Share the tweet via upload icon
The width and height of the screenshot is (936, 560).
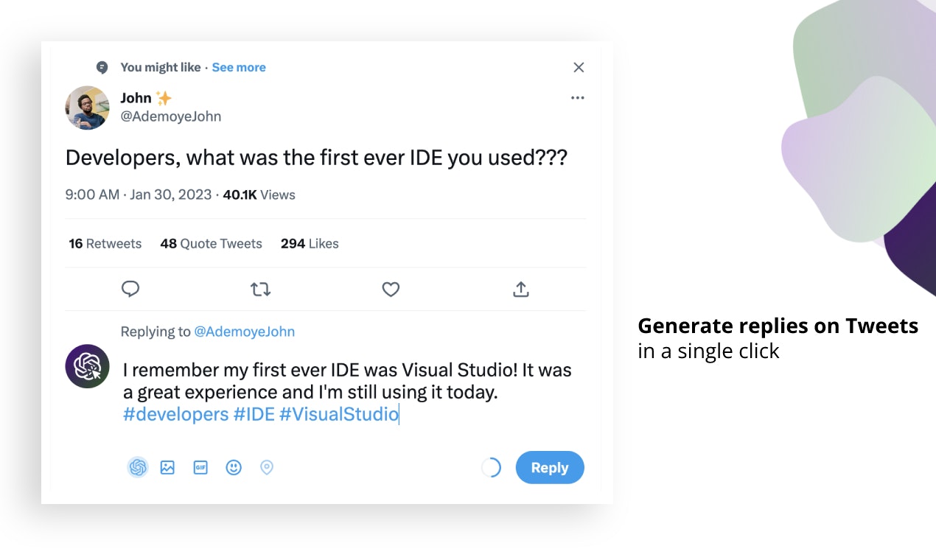pyautogui.click(x=521, y=290)
